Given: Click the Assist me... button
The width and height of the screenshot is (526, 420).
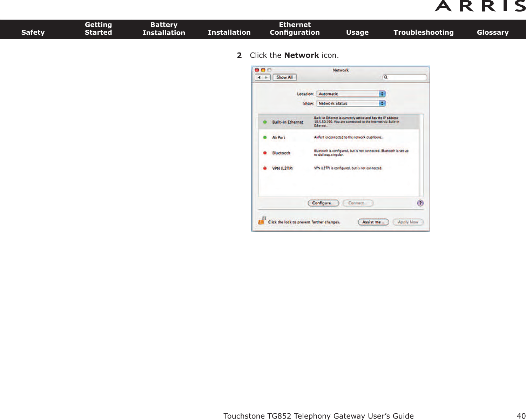Looking at the screenshot, I should tap(373, 222).
